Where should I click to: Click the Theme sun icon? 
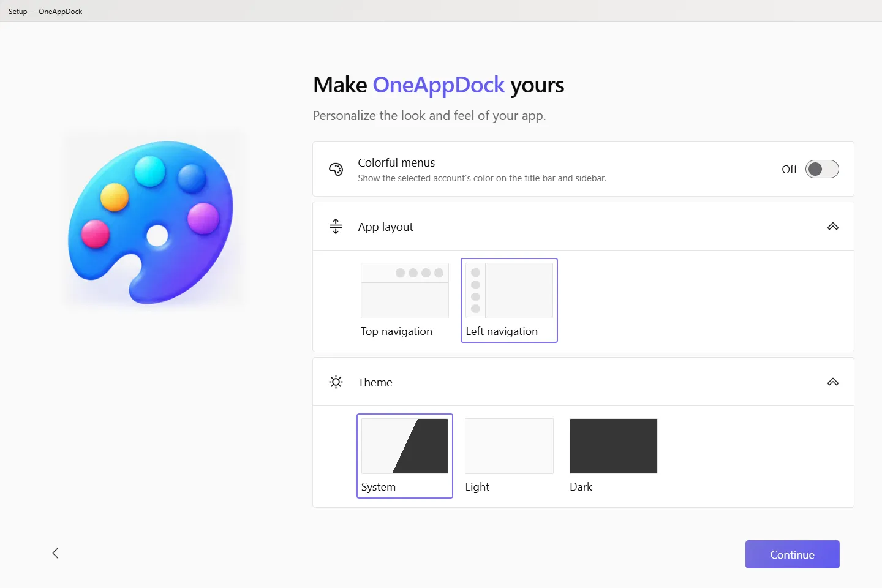pos(336,382)
